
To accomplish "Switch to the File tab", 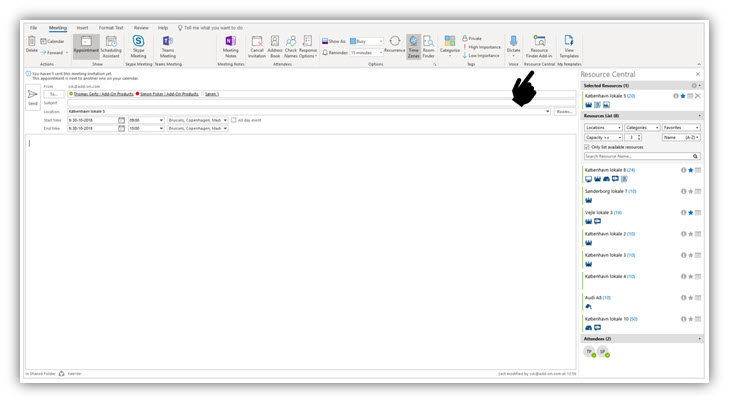I will [x=33, y=28].
